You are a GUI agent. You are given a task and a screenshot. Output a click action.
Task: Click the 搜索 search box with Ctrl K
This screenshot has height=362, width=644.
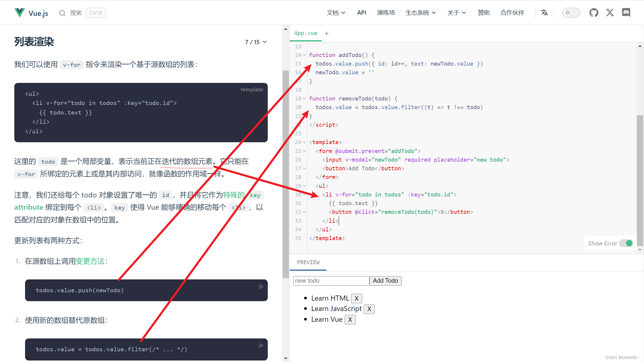tap(82, 13)
